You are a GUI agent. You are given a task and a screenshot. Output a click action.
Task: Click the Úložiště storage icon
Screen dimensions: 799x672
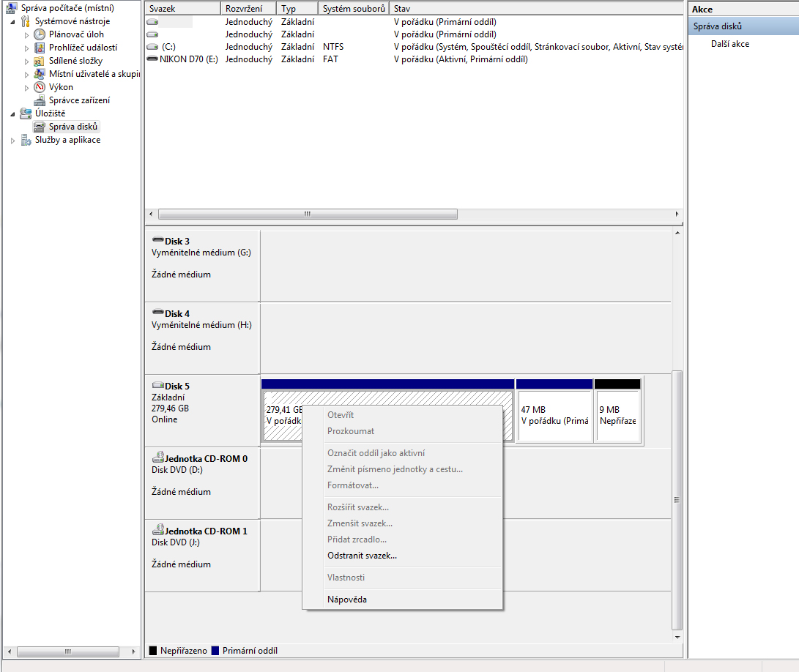[26, 113]
